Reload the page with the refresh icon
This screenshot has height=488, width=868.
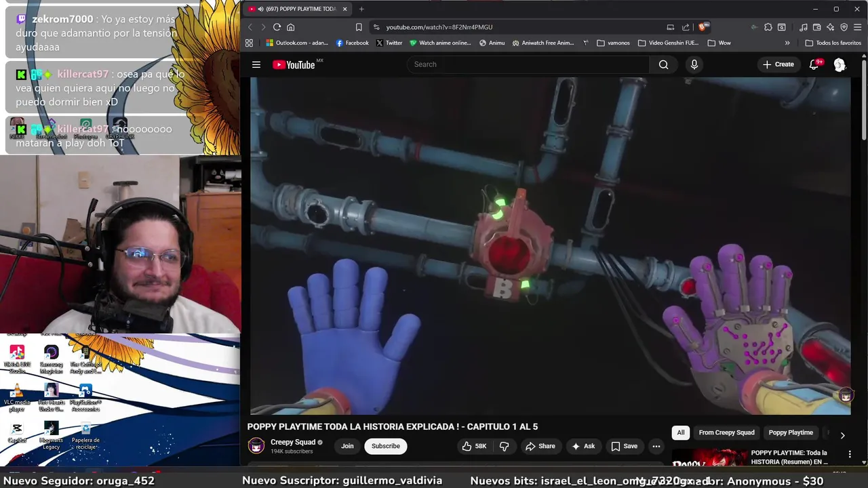(277, 27)
